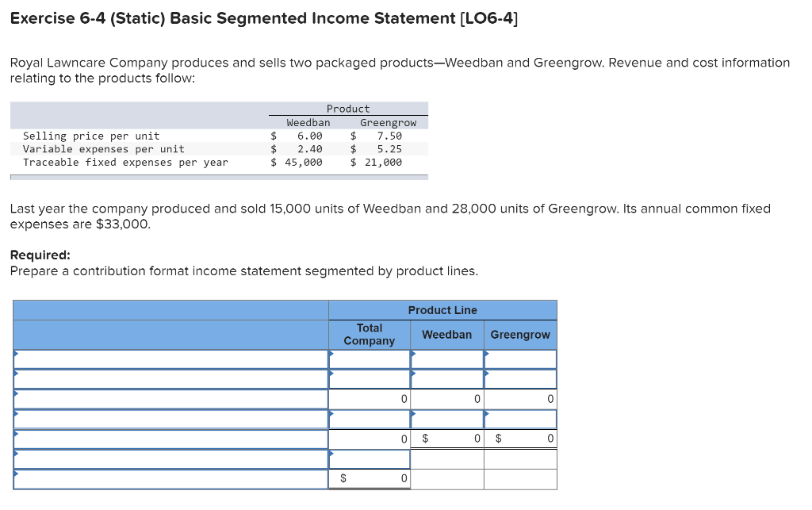The image size is (812, 510).
Task: Click the second Total Company input cell
Action: pos(369,378)
